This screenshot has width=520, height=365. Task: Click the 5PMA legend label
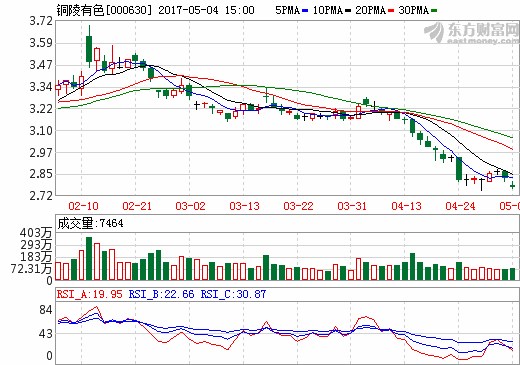coord(287,10)
